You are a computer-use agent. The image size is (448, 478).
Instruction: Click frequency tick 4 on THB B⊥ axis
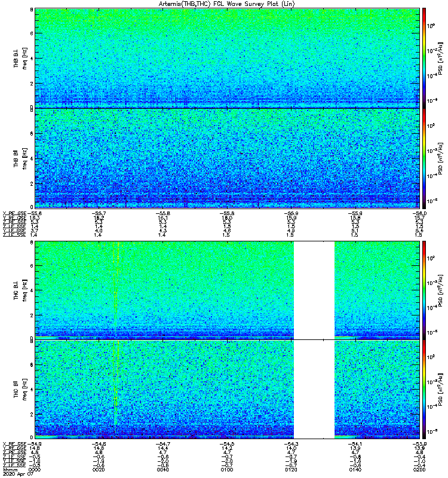(32, 58)
